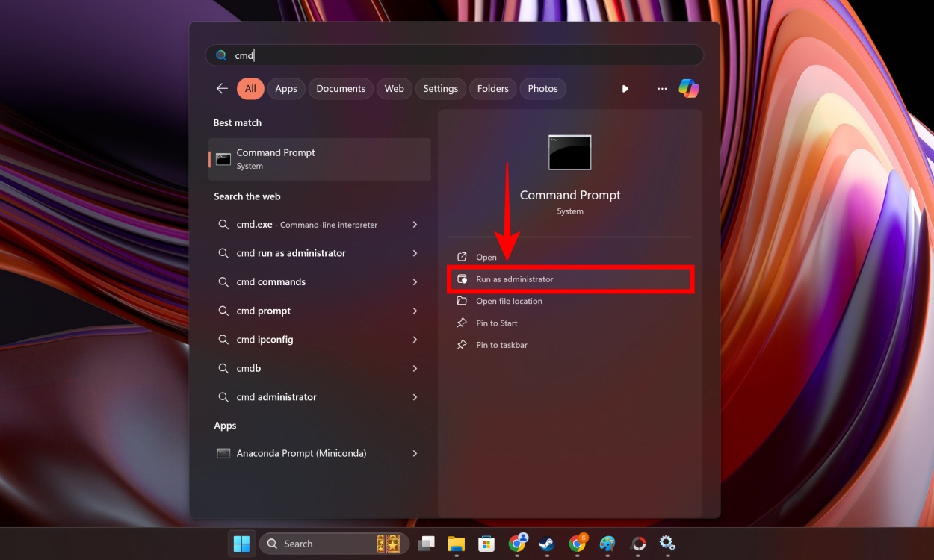Switch to the Web filter tab
This screenshot has height=560, width=934.
394,88
